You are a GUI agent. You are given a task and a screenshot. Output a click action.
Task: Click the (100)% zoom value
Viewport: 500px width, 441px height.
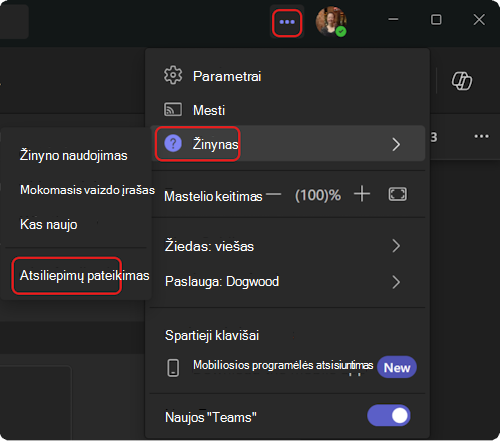click(x=318, y=195)
